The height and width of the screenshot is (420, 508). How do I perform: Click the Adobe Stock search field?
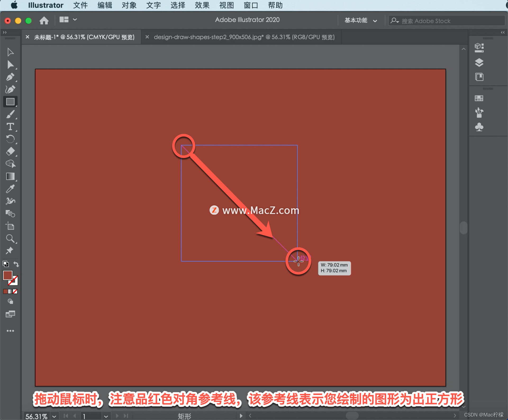pos(450,21)
